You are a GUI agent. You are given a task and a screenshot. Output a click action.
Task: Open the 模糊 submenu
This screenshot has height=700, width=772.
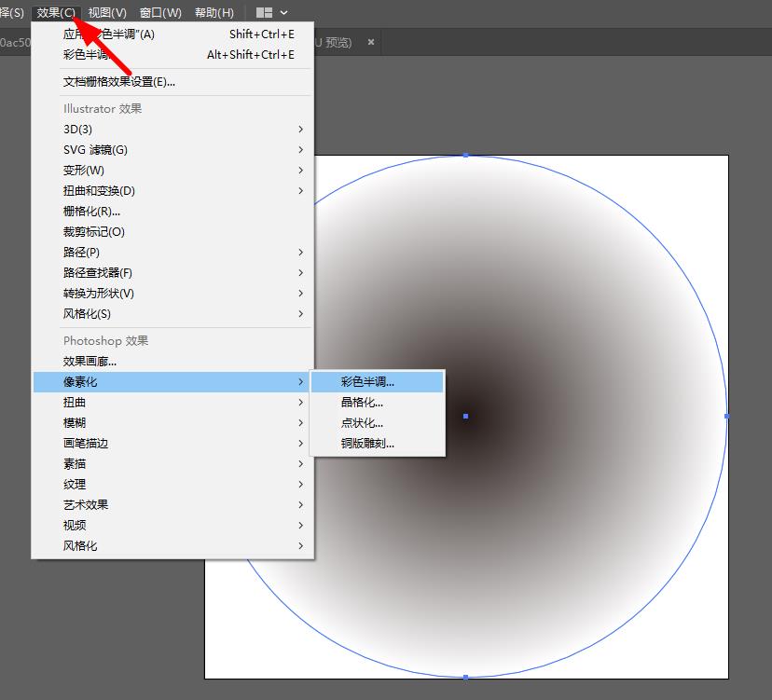(x=172, y=423)
